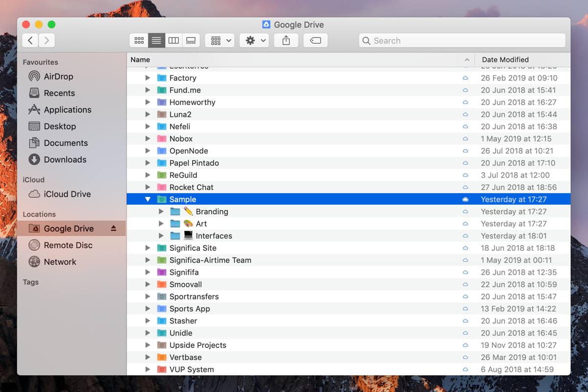Open Recents in the sidebar
This screenshot has width=588, height=392.
71,93
